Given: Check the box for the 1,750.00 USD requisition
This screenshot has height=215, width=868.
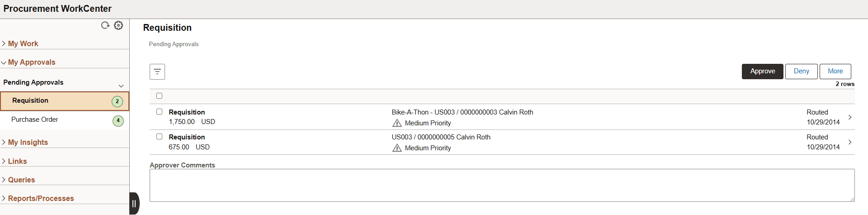Looking at the screenshot, I should pyautogui.click(x=159, y=112).
